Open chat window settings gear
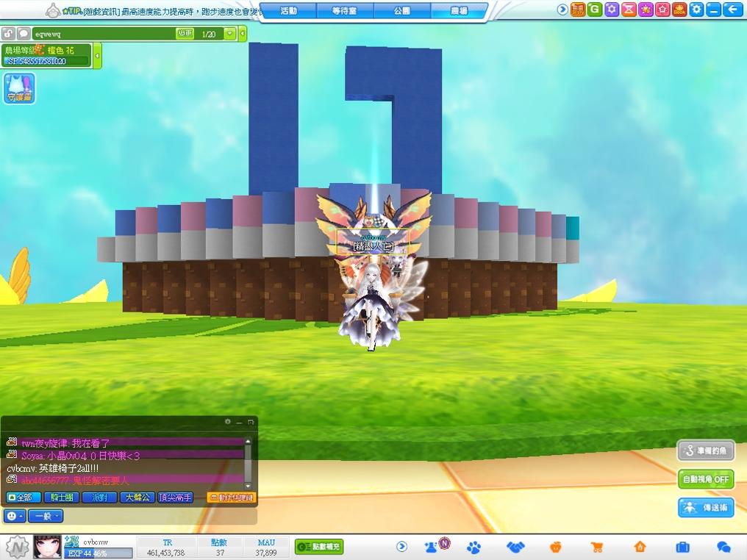This screenshot has width=747, height=560. tap(227, 422)
